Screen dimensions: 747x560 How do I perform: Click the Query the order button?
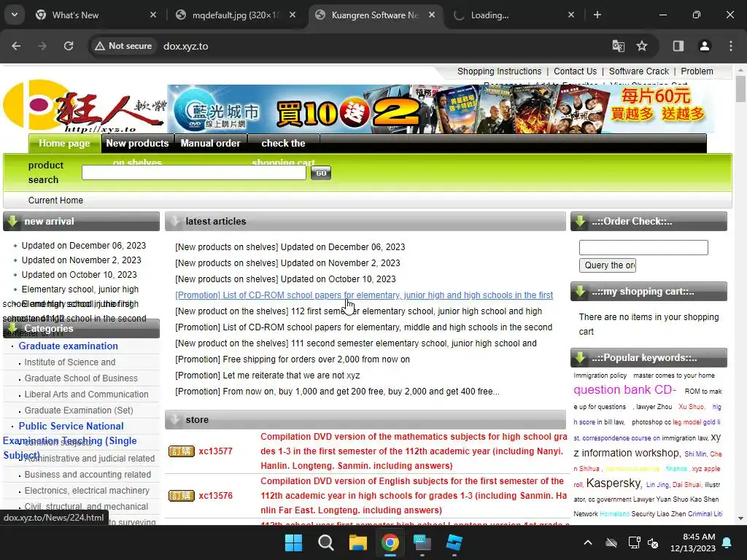point(608,265)
